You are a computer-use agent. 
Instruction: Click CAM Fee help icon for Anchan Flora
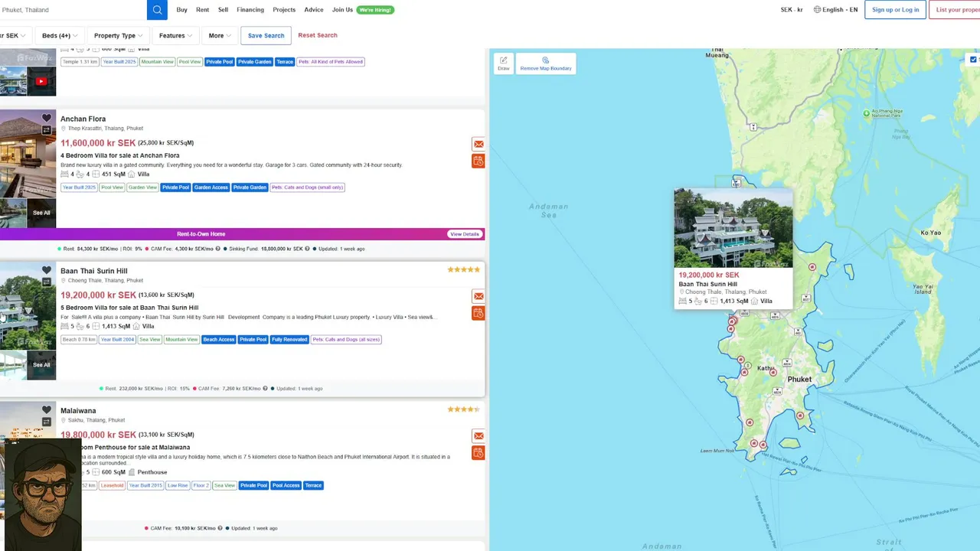click(218, 249)
